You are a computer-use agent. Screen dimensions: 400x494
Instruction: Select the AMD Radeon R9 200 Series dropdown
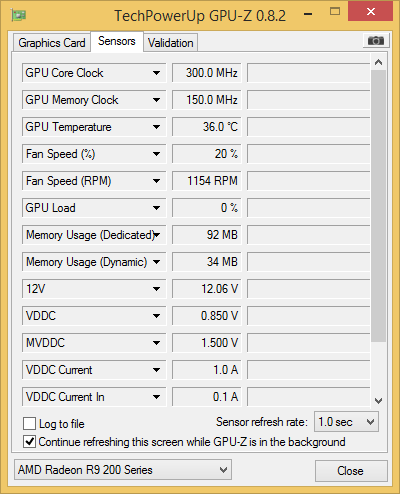point(123,470)
